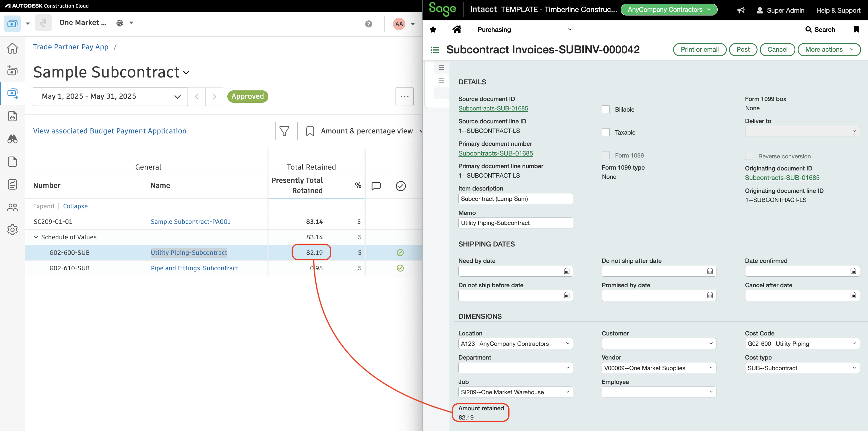
Task: Open the Super Admin user menu
Action: tap(780, 10)
